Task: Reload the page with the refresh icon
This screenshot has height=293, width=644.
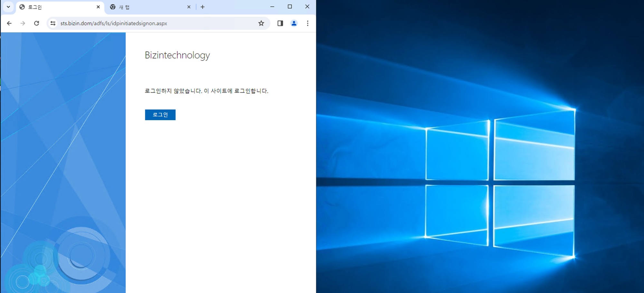Action: pyautogui.click(x=37, y=23)
